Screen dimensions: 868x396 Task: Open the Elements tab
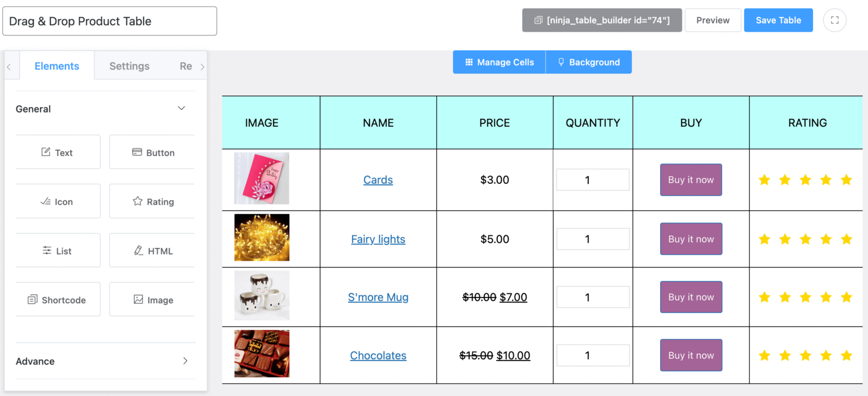point(57,66)
